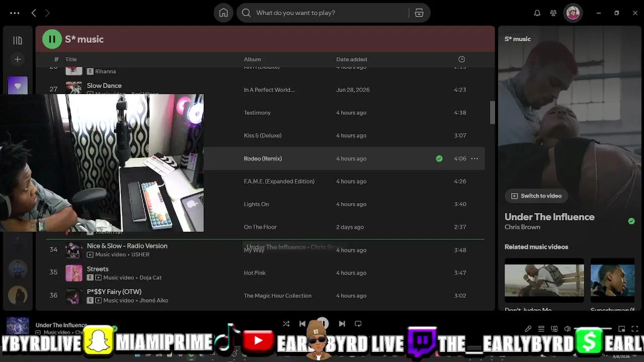
Task: Navigate forward with the right arrow
Action: pos(47,13)
